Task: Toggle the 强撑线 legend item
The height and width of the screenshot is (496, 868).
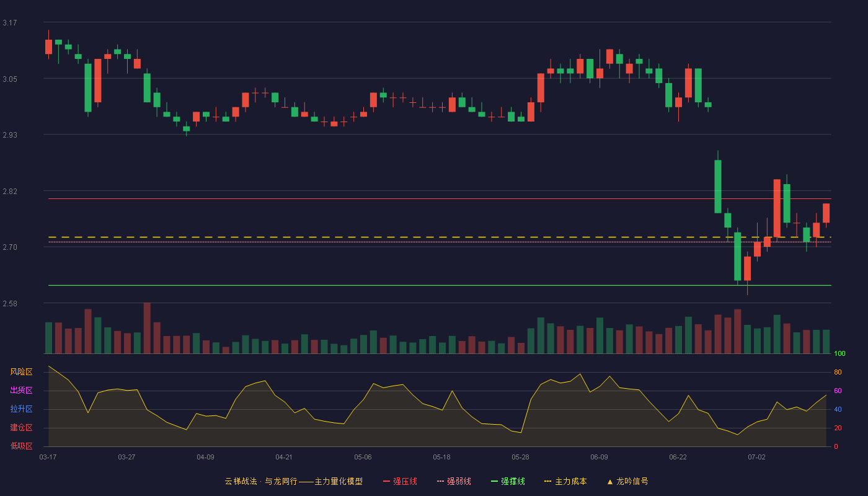Action: [x=508, y=481]
